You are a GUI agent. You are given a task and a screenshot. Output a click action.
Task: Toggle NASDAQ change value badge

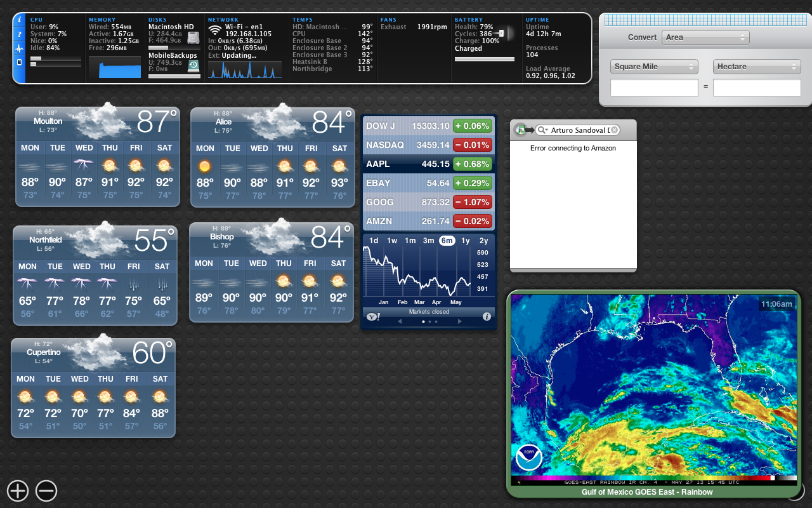(x=472, y=145)
